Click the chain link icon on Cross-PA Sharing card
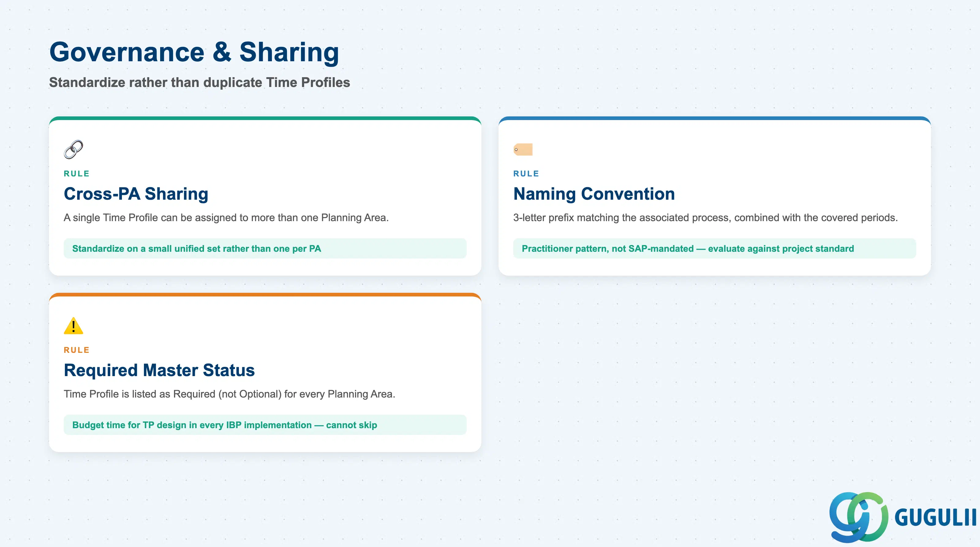 click(x=73, y=149)
